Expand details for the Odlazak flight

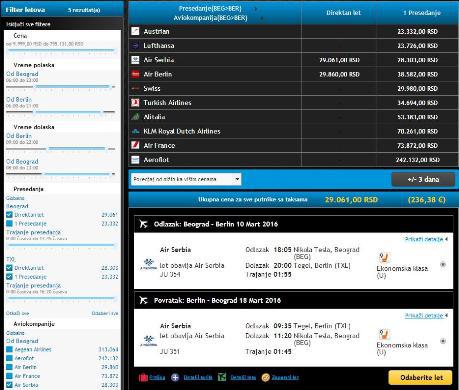coord(426,239)
